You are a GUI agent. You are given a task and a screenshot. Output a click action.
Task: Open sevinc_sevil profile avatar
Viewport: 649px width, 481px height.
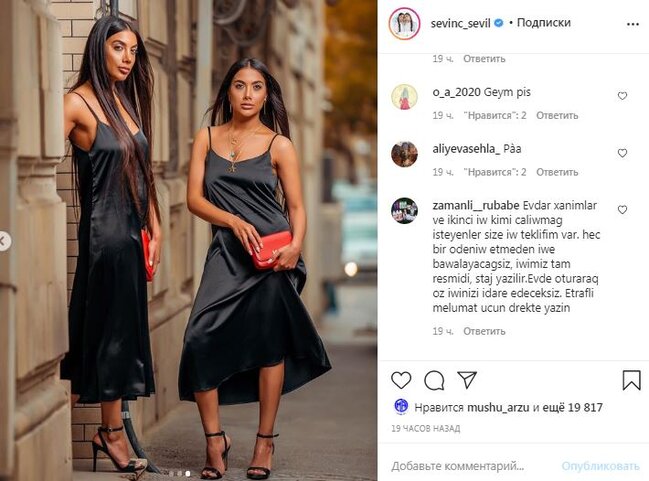pos(404,24)
